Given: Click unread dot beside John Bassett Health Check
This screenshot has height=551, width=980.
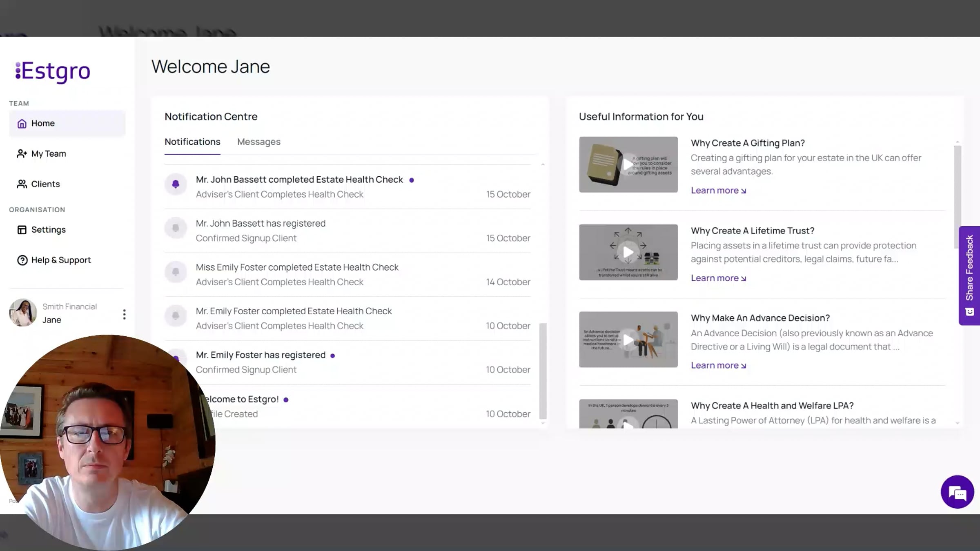Looking at the screenshot, I should 412,180.
